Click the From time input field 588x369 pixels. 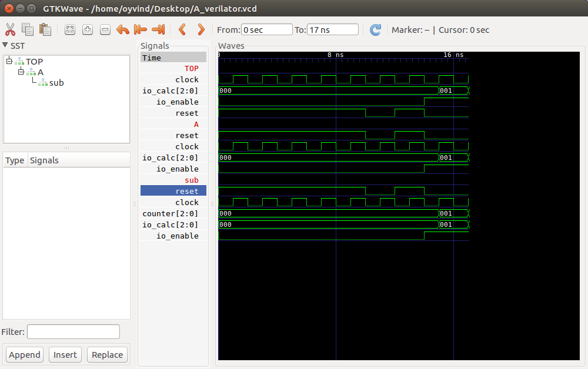tap(266, 29)
